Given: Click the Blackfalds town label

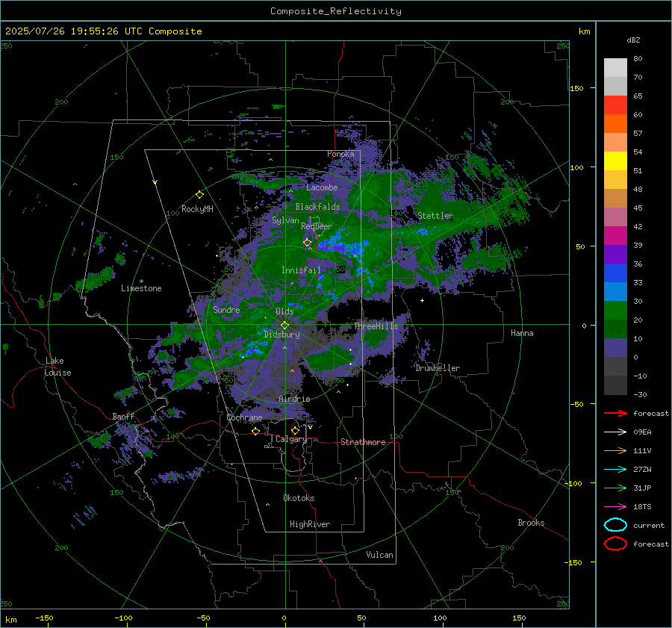Looking at the screenshot, I should pyautogui.click(x=317, y=207).
